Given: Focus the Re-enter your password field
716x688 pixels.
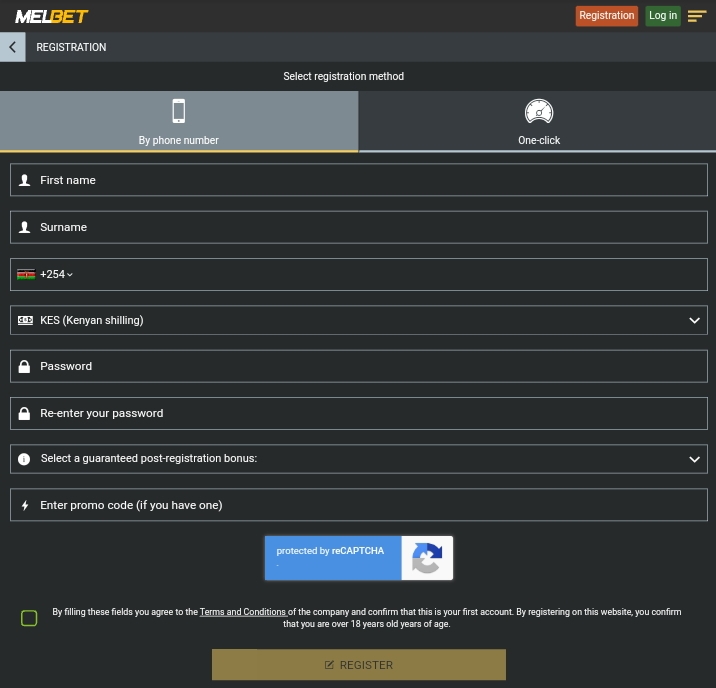Looking at the screenshot, I should (359, 413).
